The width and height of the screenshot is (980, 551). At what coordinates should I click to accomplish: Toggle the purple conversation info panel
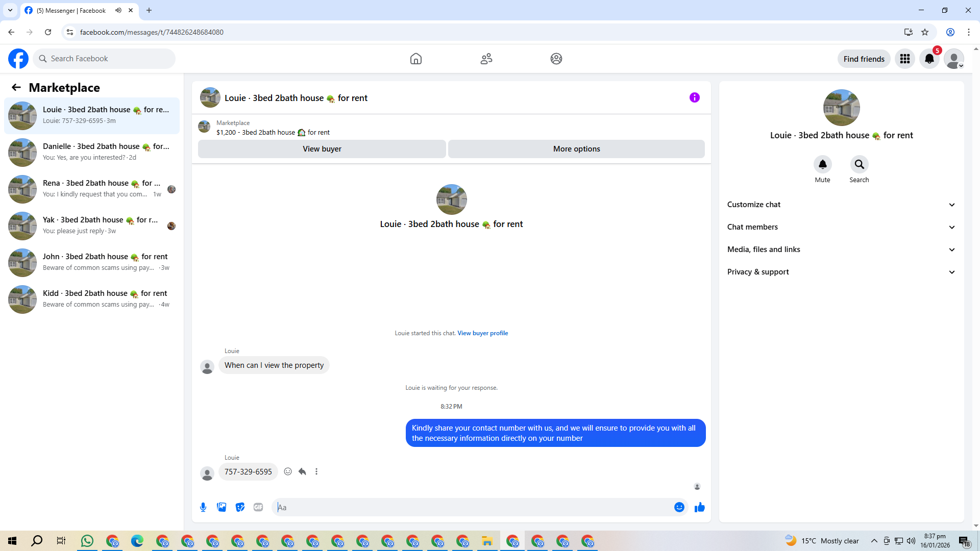tap(694, 97)
